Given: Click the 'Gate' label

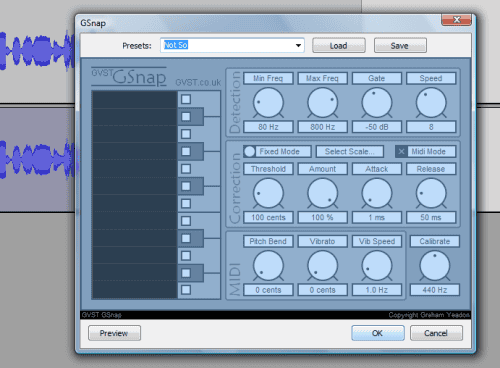Looking at the screenshot, I should click(377, 78).
